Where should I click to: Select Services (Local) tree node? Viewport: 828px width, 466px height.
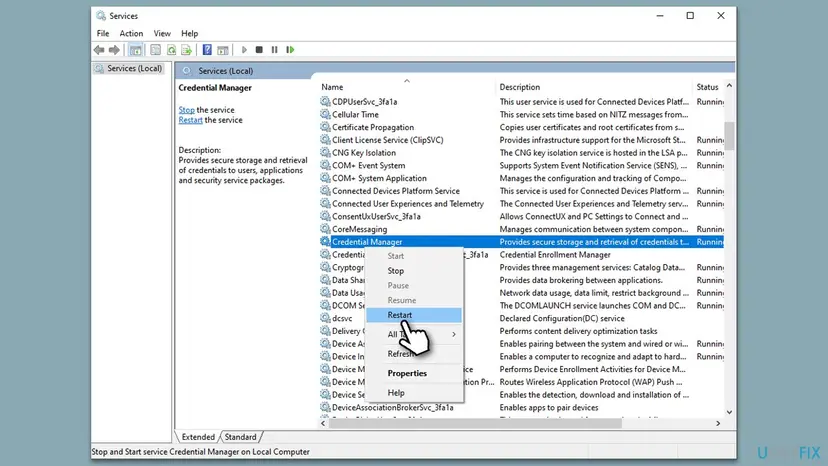(x=135, y=68)
